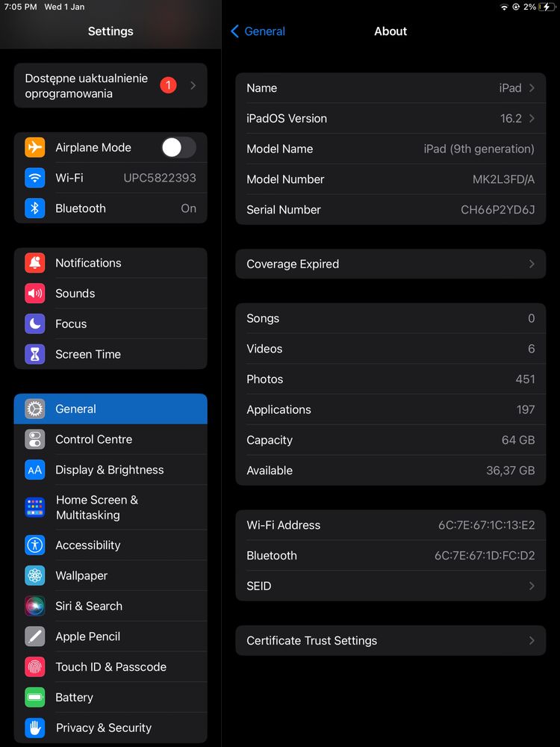Tap the Control Centre icon
The image size is (560, 747).
tap(35, 439)
